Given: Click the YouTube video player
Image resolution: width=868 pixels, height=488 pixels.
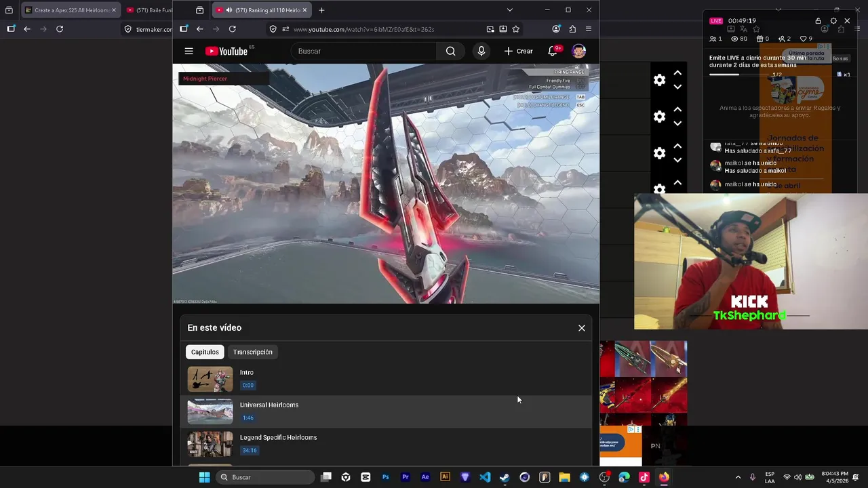Looking at the screenshot, I should (386, 184).
